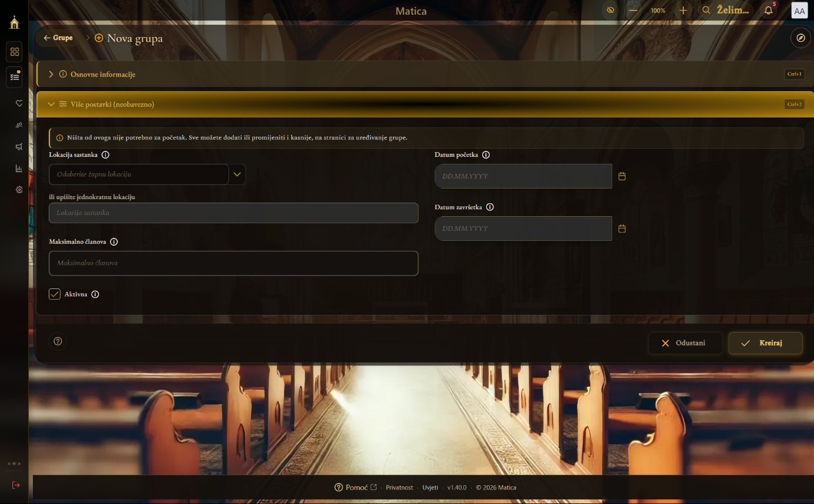Expand the Osnovne informacije section
Image resolution: width=814 pixels, height=504 pixels.
[425, 74]
